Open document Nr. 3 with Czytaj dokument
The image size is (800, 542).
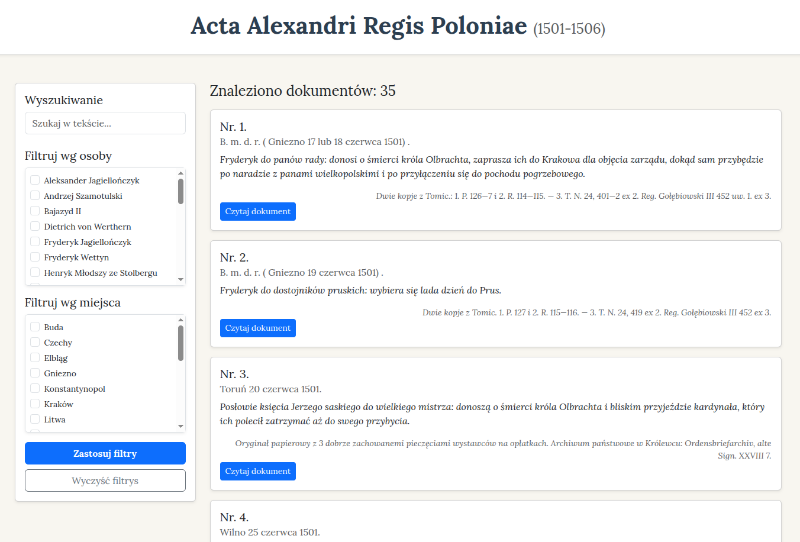pyautogui.click(x=258, y=471)
